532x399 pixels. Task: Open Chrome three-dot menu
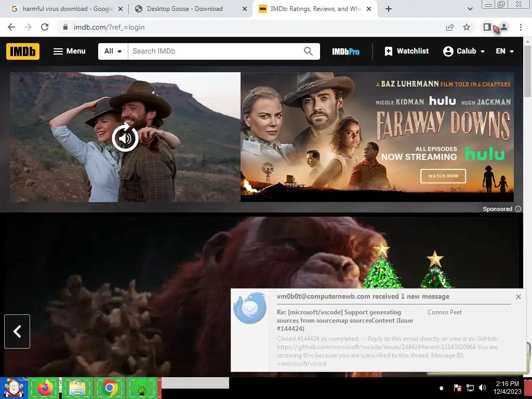521,27
